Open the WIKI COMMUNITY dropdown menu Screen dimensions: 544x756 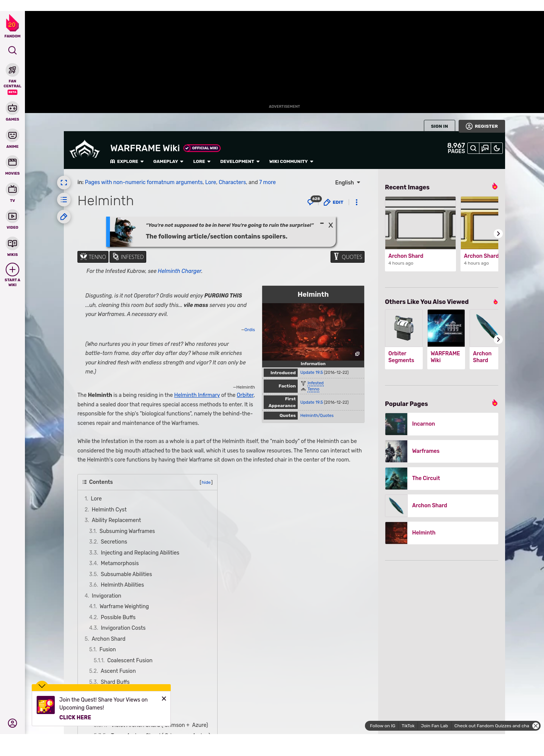coord(291,161)
